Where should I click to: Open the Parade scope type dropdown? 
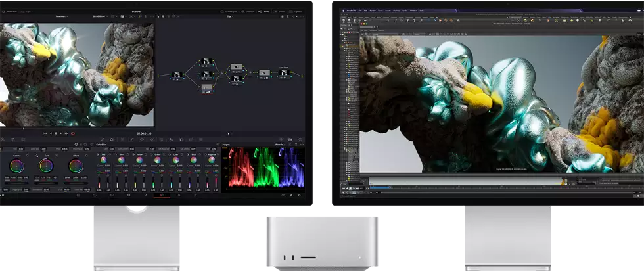(280, 145)
